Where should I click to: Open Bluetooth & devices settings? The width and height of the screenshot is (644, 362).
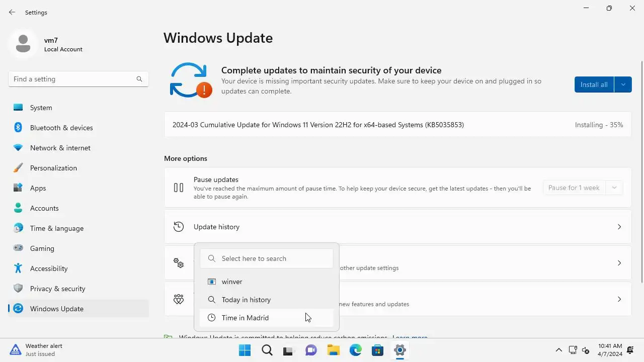pyautogui.click(x=78, y=128)
